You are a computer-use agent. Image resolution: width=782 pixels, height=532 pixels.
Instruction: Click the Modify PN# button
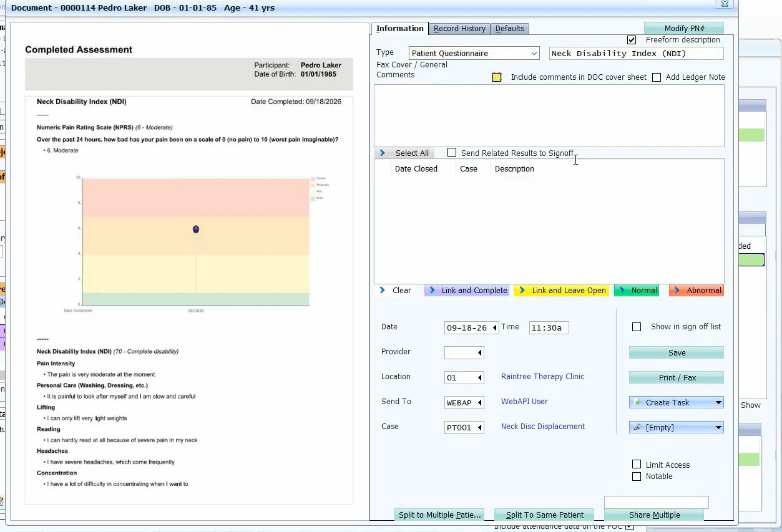(x=684, y=29)
